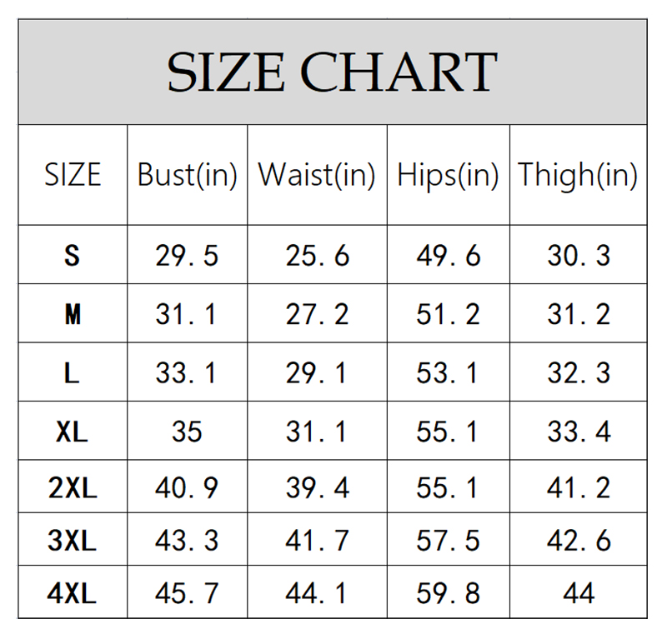
Task: Click the 3XL size row label
Action: click(x=73, y=539)
